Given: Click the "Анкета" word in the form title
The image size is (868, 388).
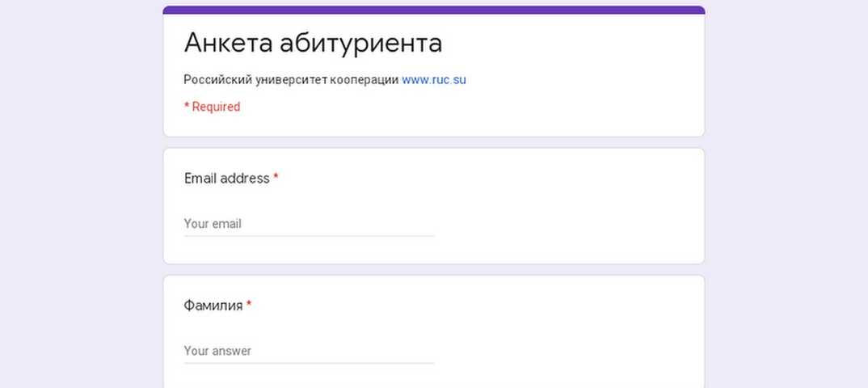Looking at the screenshot, I should tap(228, 43).
